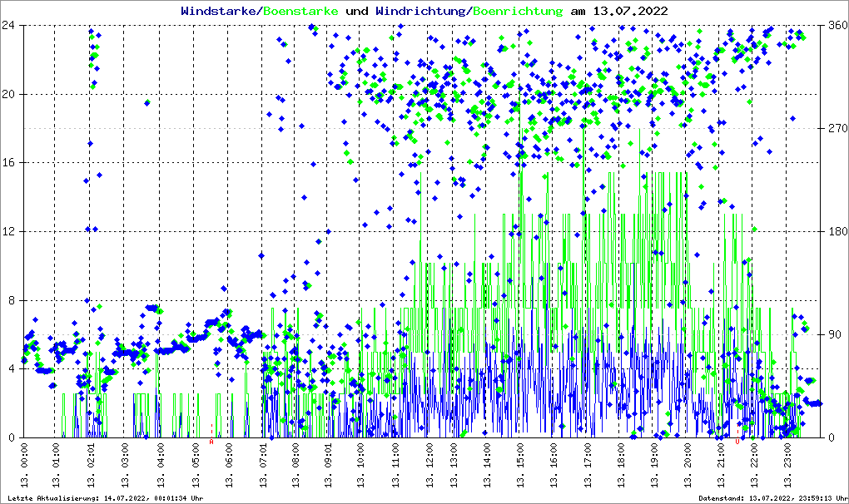Click the red 'U' marker on time axis

coord(737,442)
